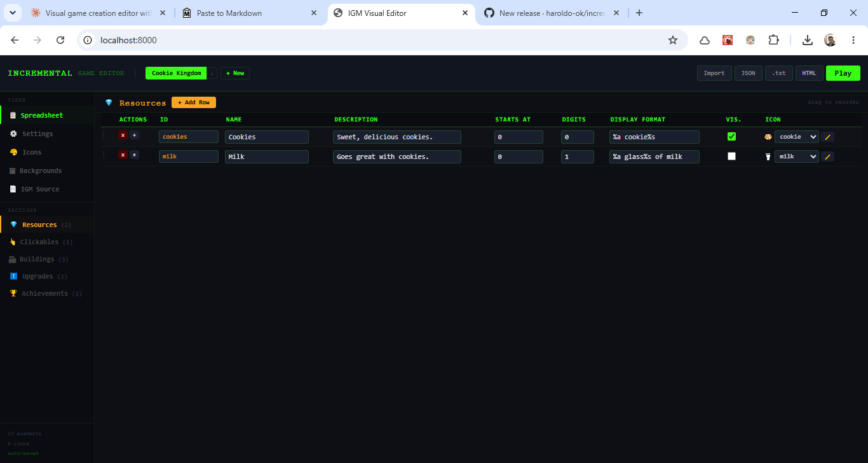Switch to the Paste to Markdown tab
Image resolution: width=868 pixels, height=463 pixels.
251,13
